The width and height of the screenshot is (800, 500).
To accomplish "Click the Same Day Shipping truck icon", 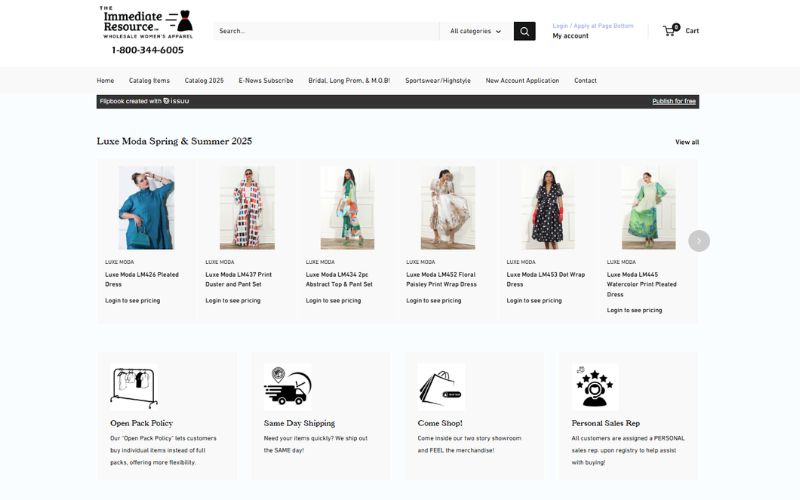I will (x=288, y=387).
